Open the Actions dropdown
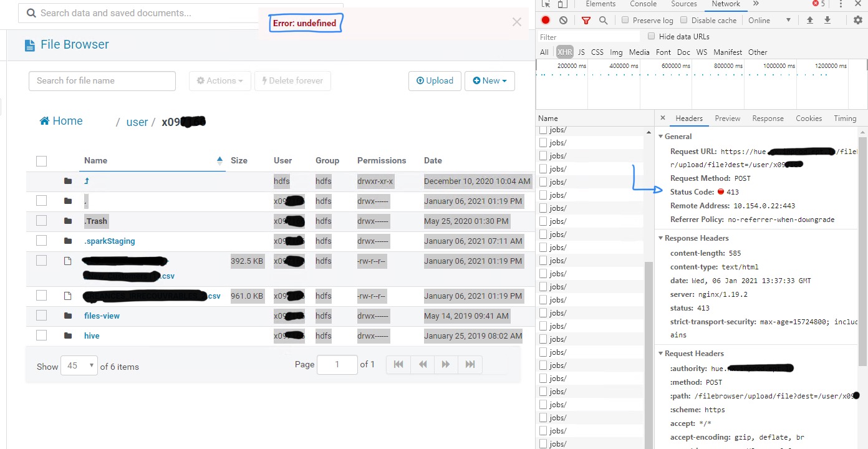Image resolution: width=868 pixels, height=449 pixels. [220, 80]
